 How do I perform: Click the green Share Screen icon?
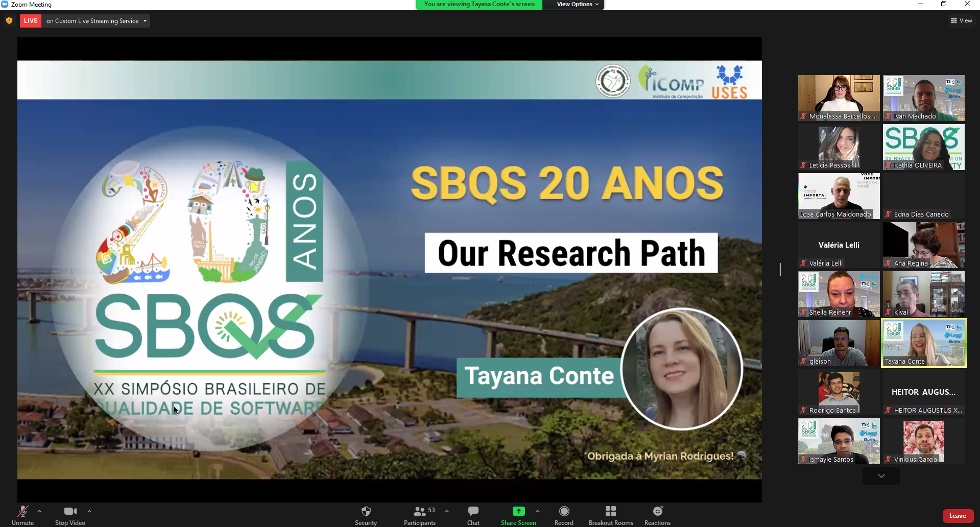[518, 511]
